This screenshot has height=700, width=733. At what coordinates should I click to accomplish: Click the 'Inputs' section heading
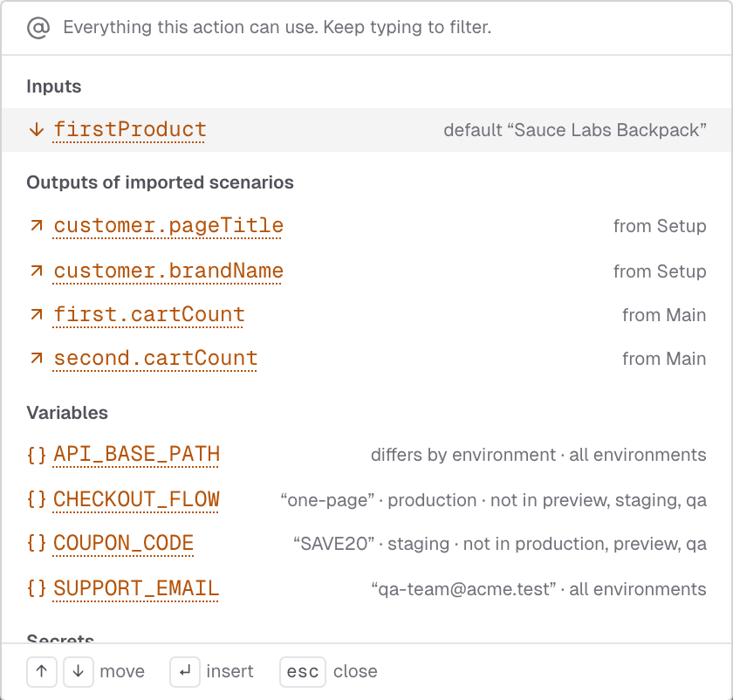pyautogui.click(x=54, y=86)
